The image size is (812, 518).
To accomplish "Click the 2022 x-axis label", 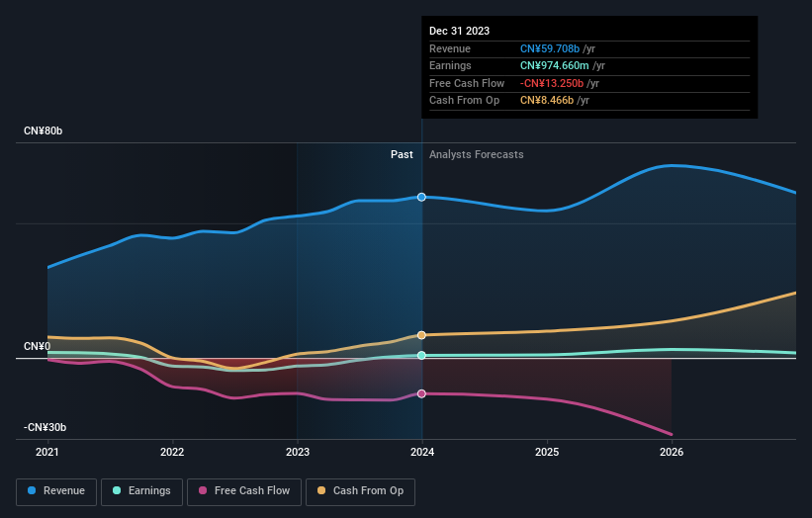I will click(x=172, y=453).
